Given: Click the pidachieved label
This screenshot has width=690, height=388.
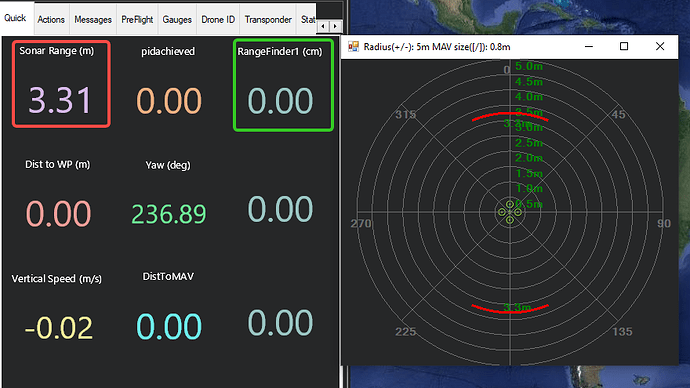Looking at the screenshot, I should pos(168,51).
